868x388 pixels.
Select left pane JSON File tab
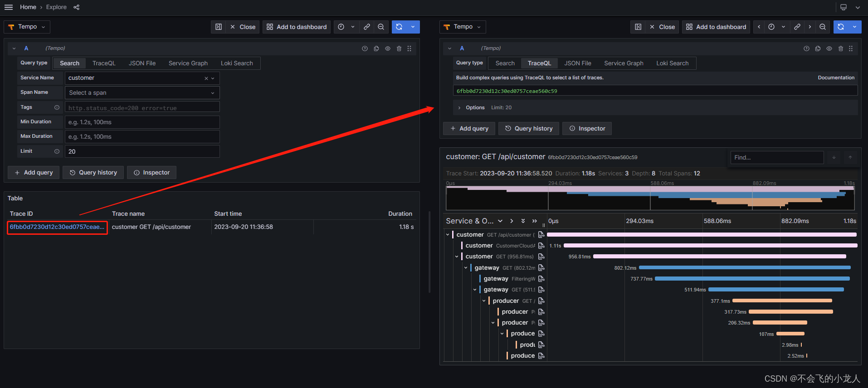click(x=142, y=63)
